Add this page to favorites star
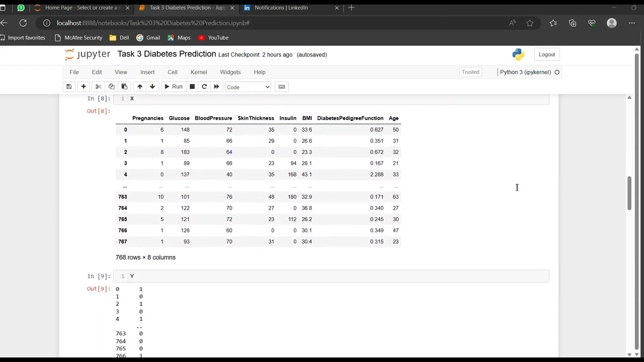 coord(530,23)
